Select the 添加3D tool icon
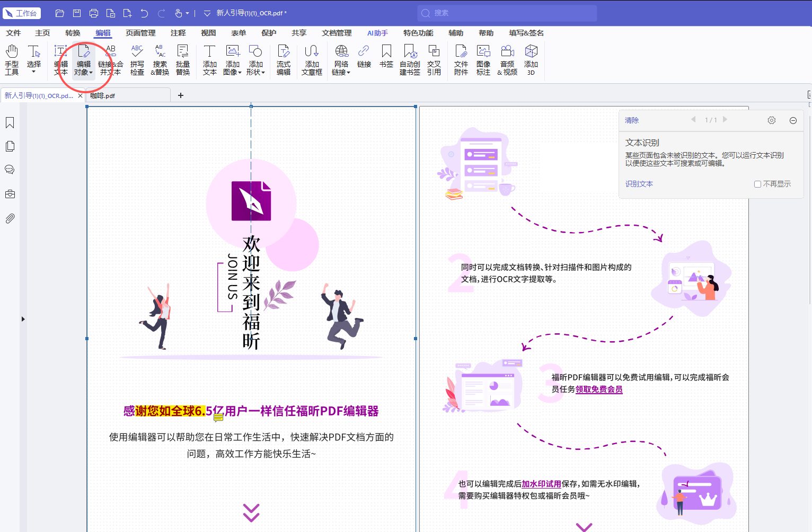 pos(531,60)
